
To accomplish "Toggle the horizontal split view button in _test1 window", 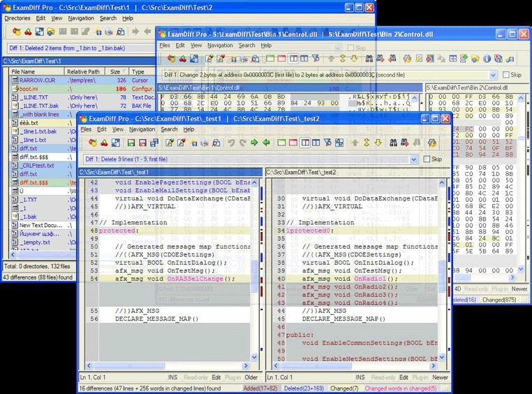I will tap(316, 143).
